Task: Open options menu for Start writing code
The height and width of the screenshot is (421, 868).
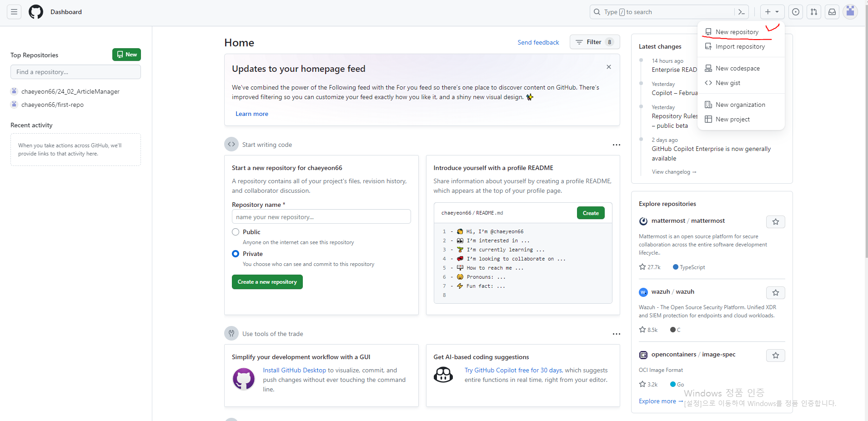Action: coord(617,145)
